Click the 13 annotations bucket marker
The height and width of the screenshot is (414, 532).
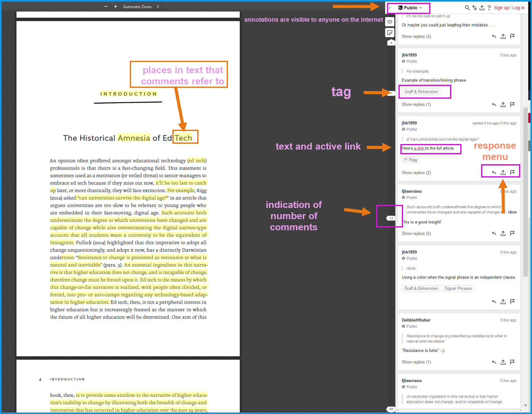tap(391, 218)
